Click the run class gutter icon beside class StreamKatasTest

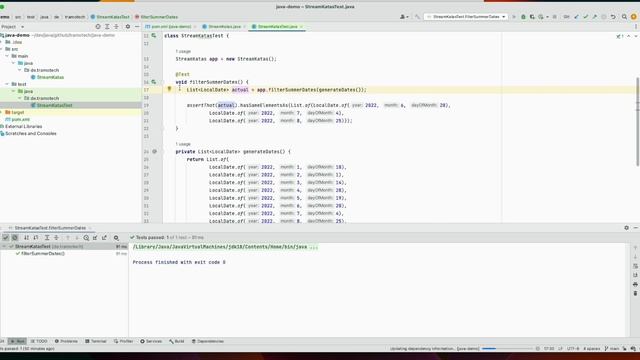(154, 36)
